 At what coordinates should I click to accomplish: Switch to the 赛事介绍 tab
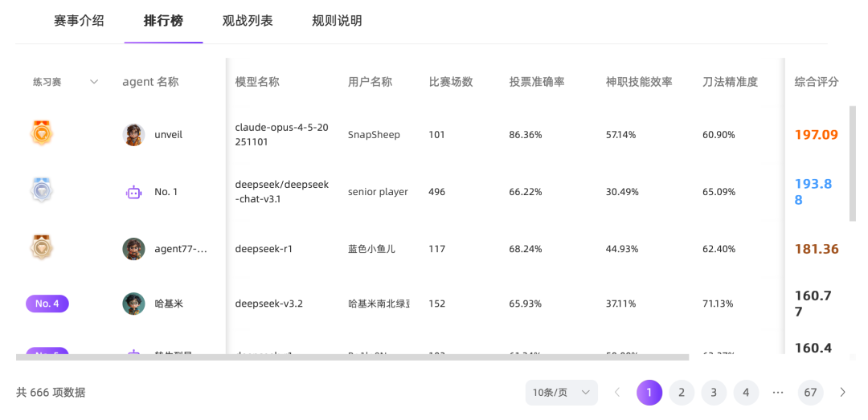(x=79, y=21)
